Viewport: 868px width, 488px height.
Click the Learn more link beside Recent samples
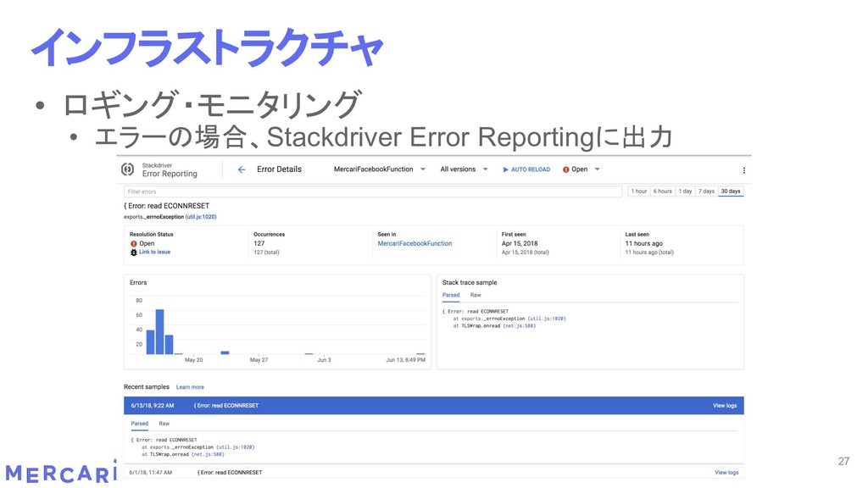190,387
